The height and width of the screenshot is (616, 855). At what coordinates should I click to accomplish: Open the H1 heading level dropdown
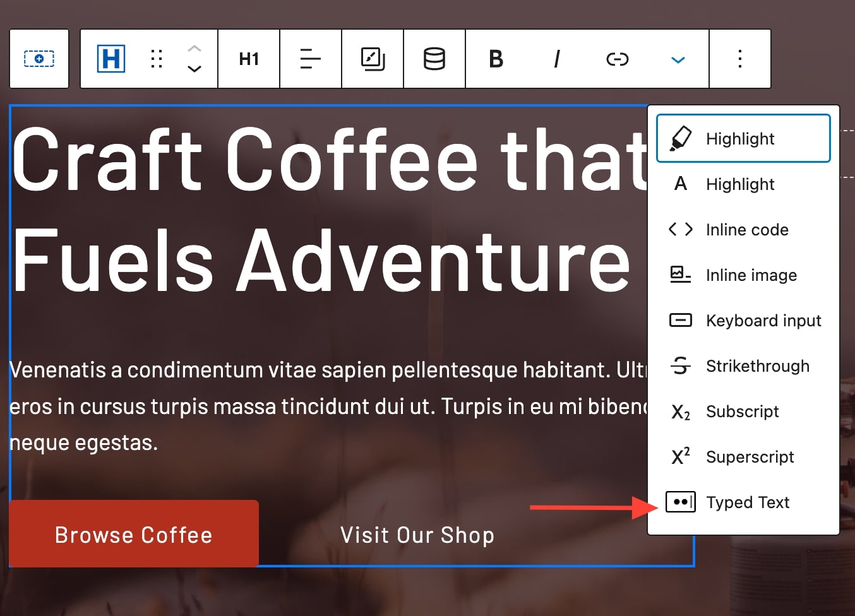point(249,59)
